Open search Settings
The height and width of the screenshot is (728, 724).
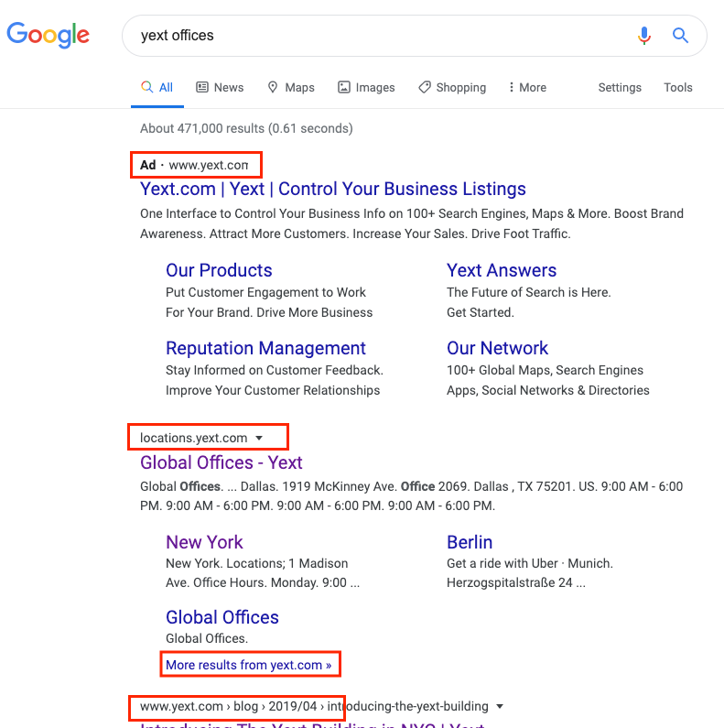coord(620,87)
